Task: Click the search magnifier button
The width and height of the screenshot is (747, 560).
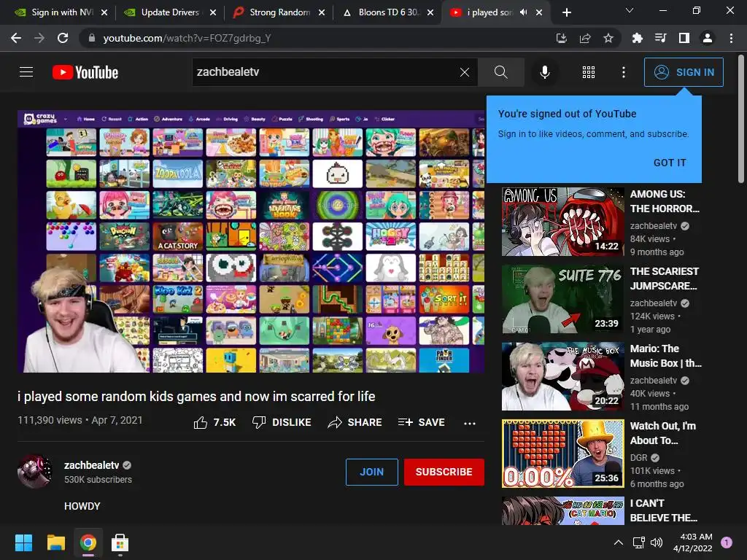Action: (500, 72)
